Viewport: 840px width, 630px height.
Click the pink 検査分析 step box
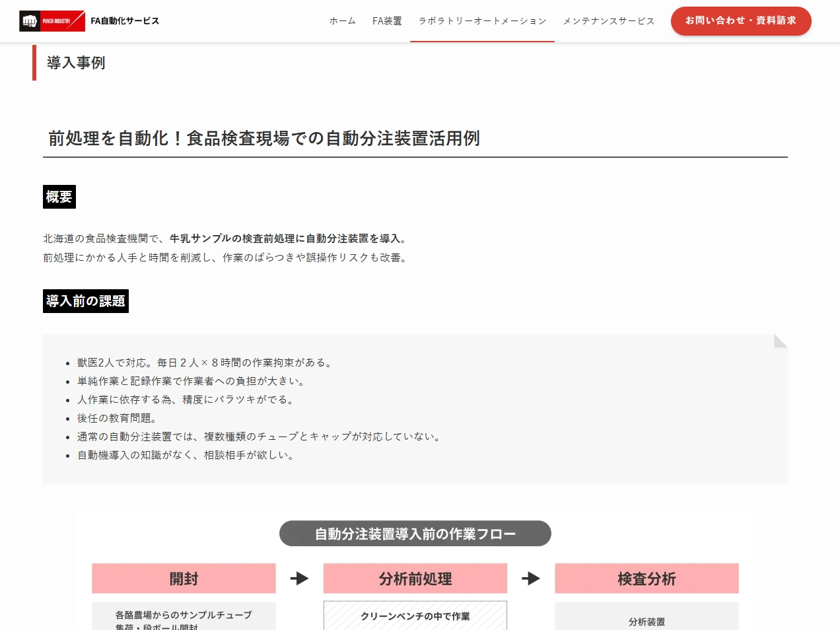[x=647, y=578]
